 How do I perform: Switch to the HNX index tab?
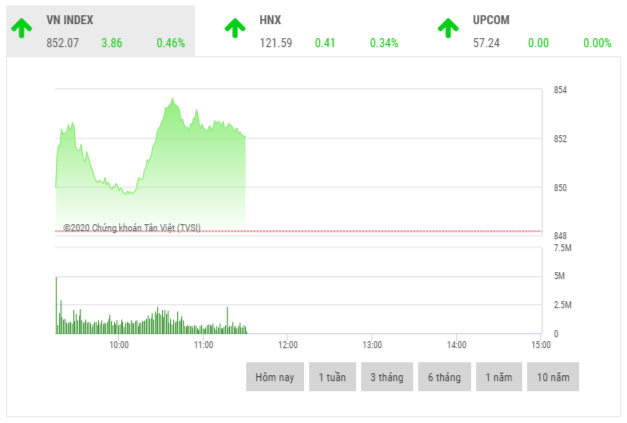[270, 20]
